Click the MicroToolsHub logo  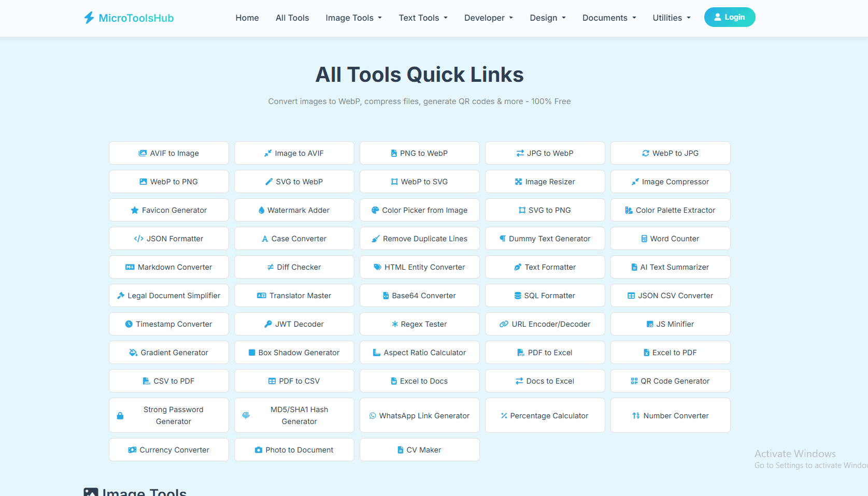[x=129, y=18]
